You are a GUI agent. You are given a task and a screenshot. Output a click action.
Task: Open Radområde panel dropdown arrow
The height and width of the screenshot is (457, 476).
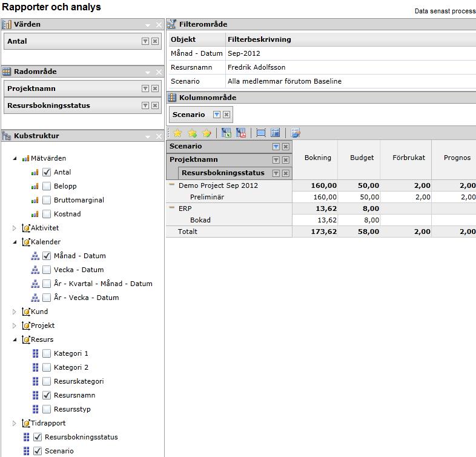point(148,72)
